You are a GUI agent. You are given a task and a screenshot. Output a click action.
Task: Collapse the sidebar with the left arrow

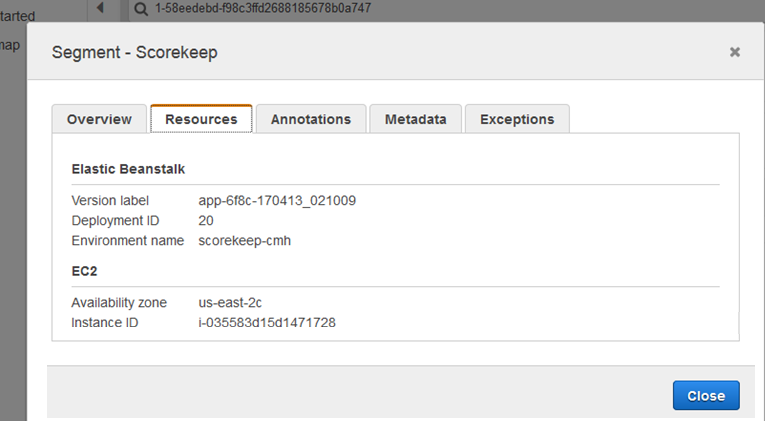[101, 8]
